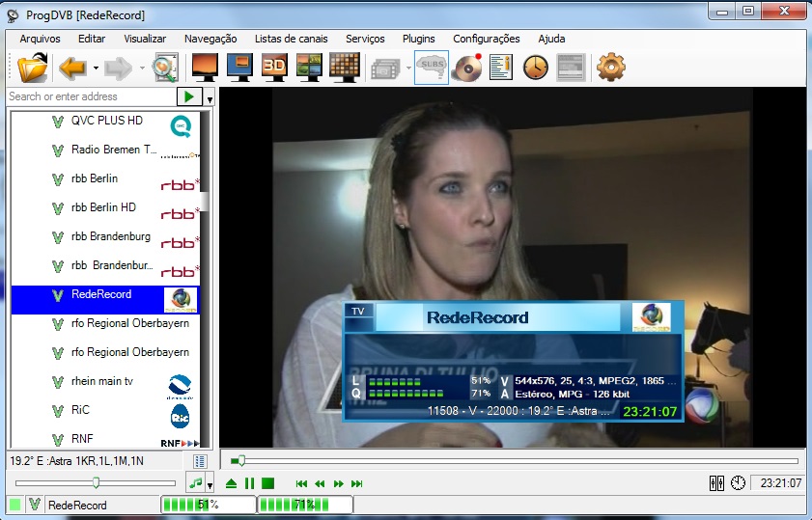Fast forward with the double-right arrow button
This screenshot has height=520, width=812.
tap(338, 483)
